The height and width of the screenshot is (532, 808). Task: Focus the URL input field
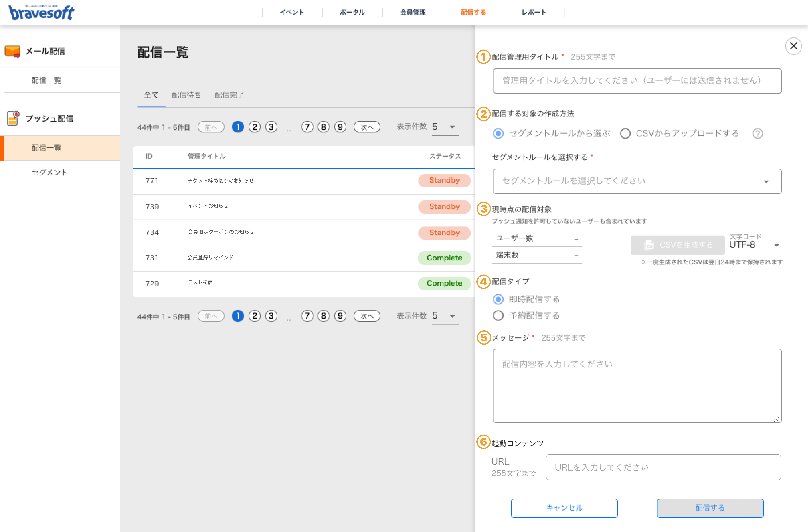coord(663,467)
